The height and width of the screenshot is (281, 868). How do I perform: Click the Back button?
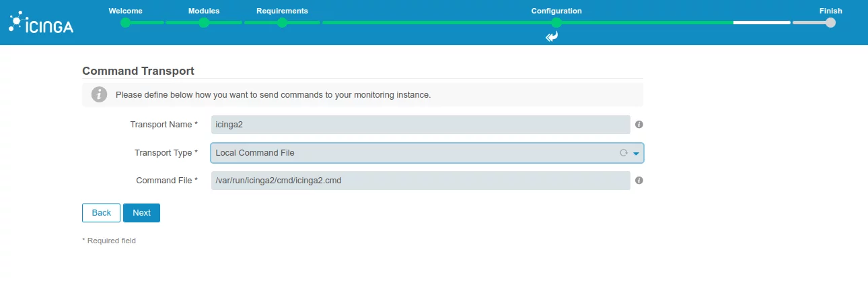(101, 213)
